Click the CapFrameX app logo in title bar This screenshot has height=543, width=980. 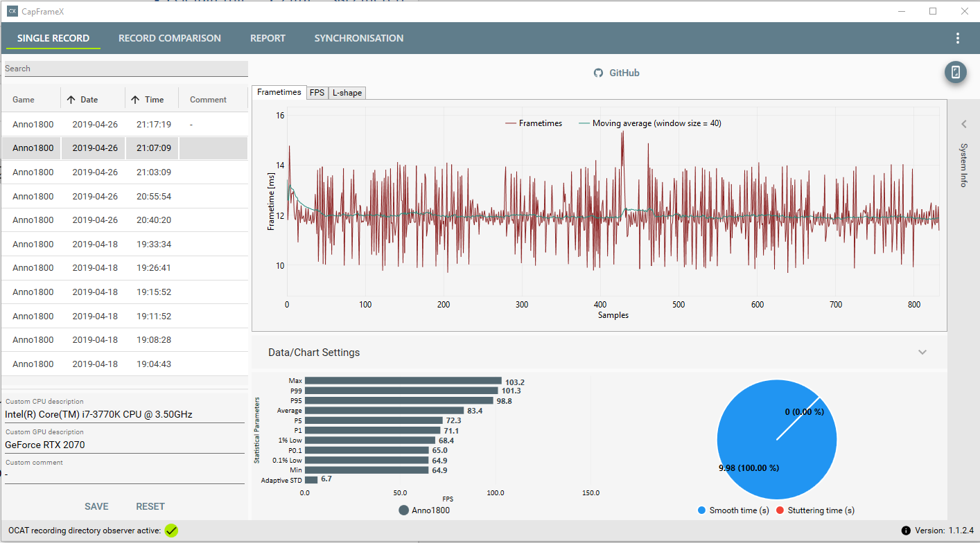12,11
